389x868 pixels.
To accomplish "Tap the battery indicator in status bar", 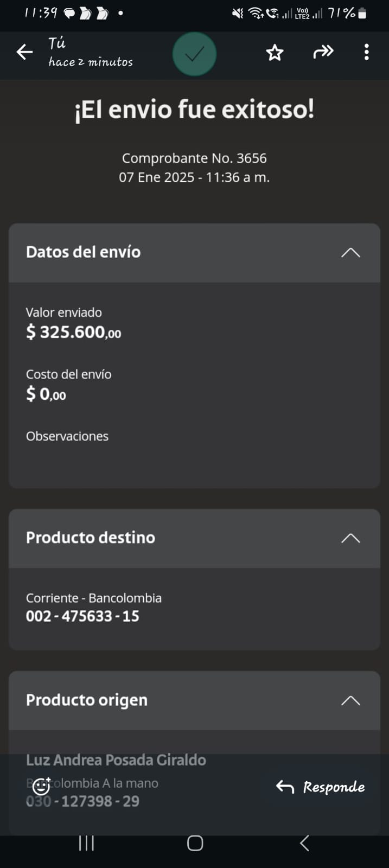I will [x=362, y=14].
